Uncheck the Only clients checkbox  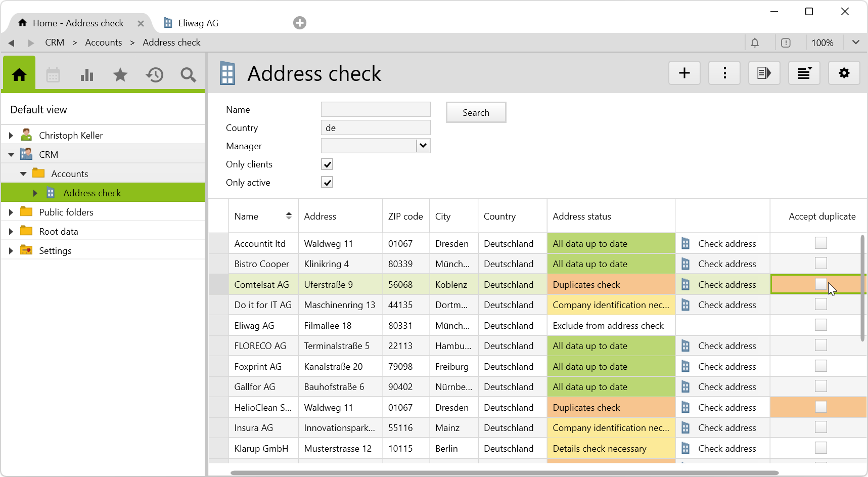tap(327, 164)
